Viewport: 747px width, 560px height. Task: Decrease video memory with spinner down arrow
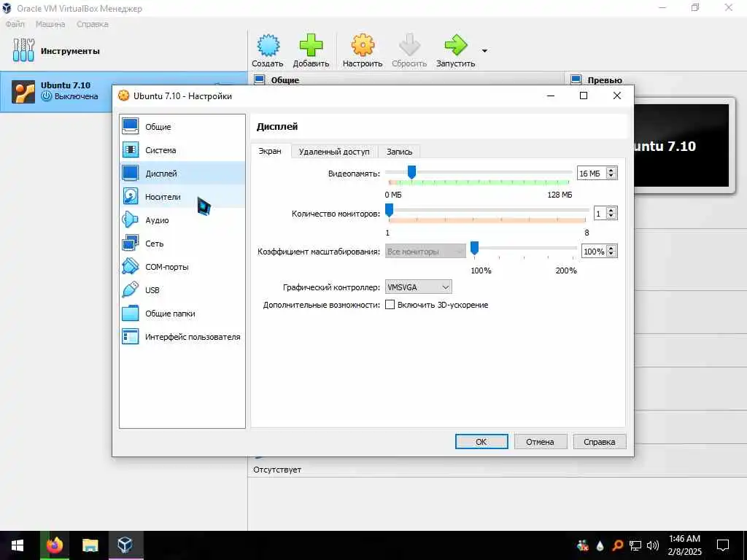coord(611,176)
